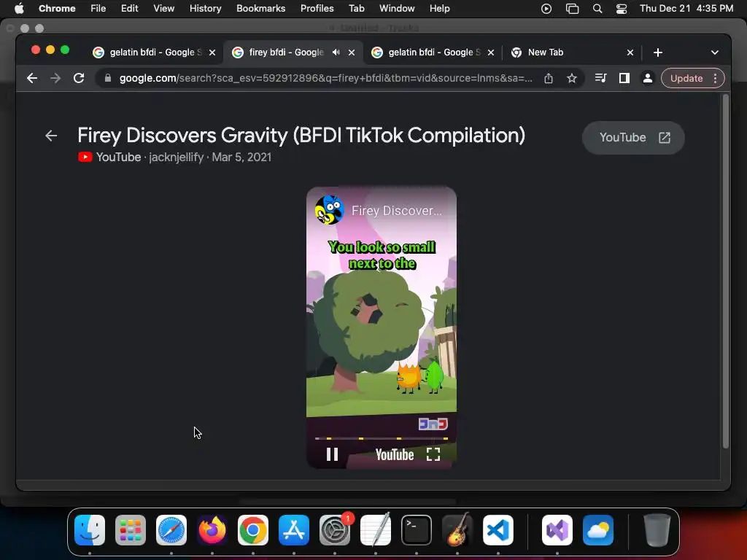Seek on the video progress bar
747x560 pixels.
pyautogui.click(x=381, y=438)
